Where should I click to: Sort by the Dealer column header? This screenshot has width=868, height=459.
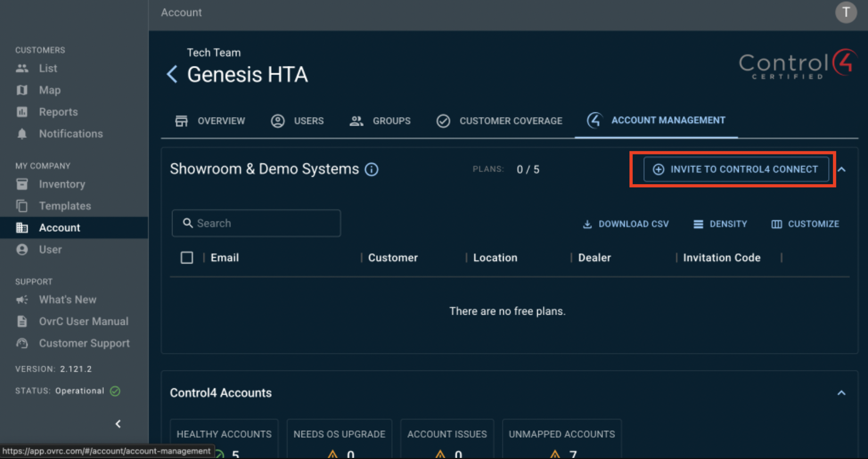coord(594,258)
